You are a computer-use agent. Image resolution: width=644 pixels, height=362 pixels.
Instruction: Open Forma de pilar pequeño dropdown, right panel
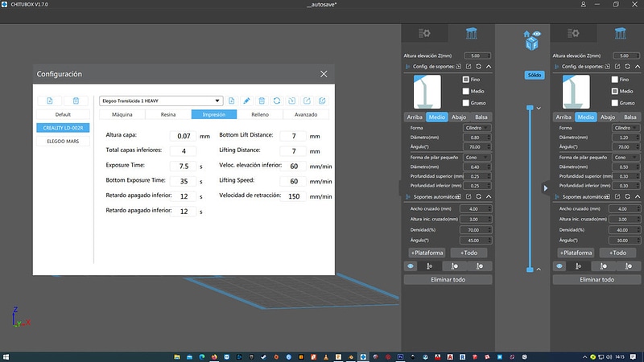[626, 157]
